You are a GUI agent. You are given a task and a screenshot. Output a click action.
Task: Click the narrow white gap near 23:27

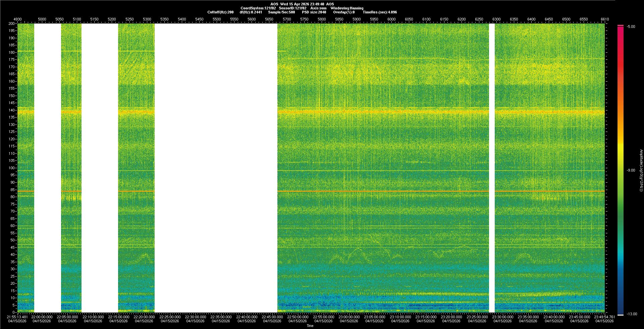pos(492,168)
